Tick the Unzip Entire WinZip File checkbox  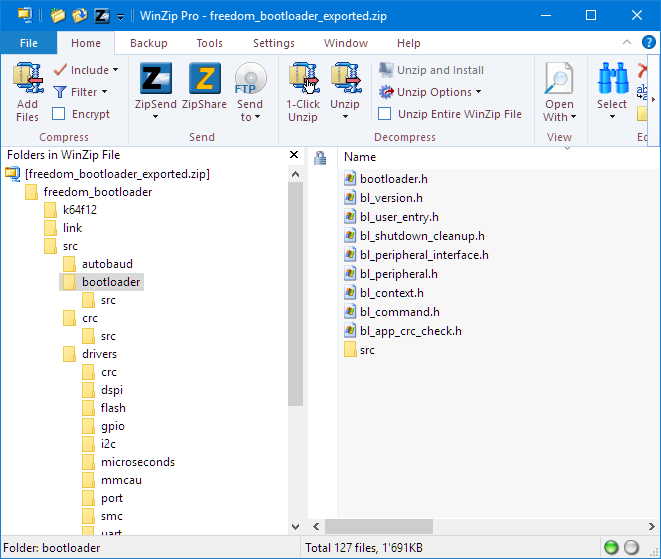click(385, 114)
